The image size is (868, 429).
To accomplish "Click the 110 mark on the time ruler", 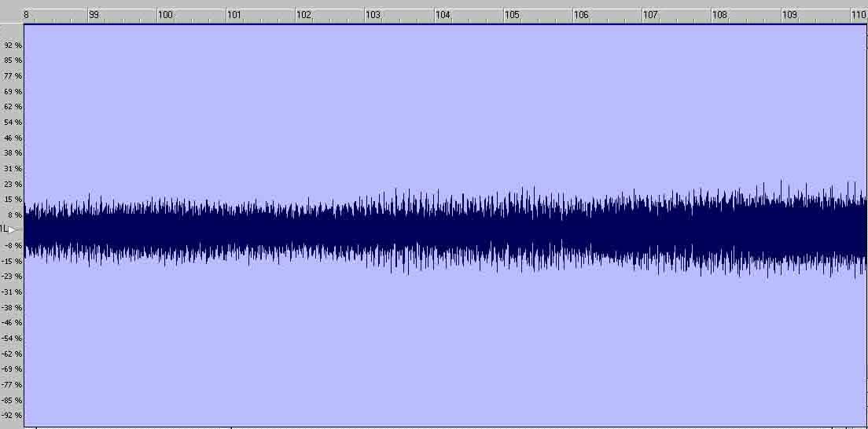I will tap(859, 15).
